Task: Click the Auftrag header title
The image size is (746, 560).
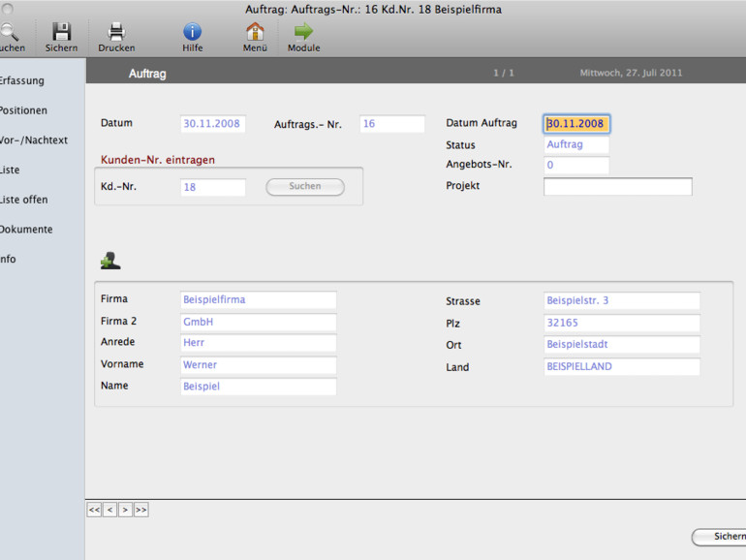Action: [147, 74]
